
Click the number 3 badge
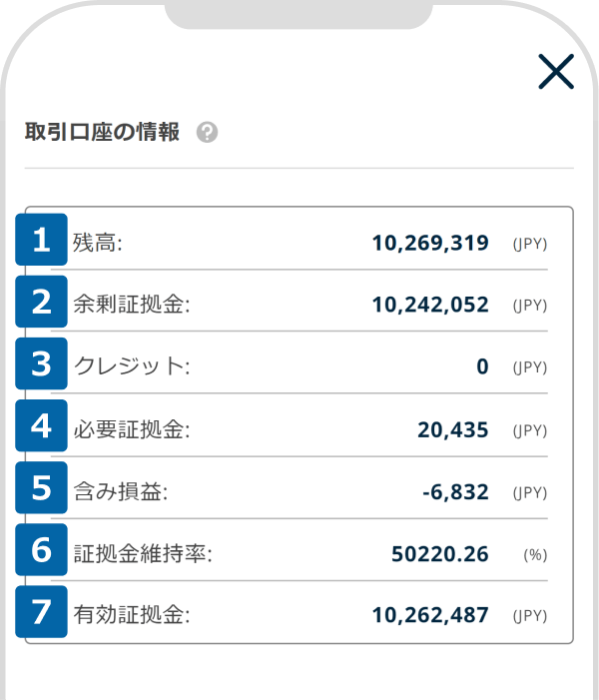coord(41,364)
